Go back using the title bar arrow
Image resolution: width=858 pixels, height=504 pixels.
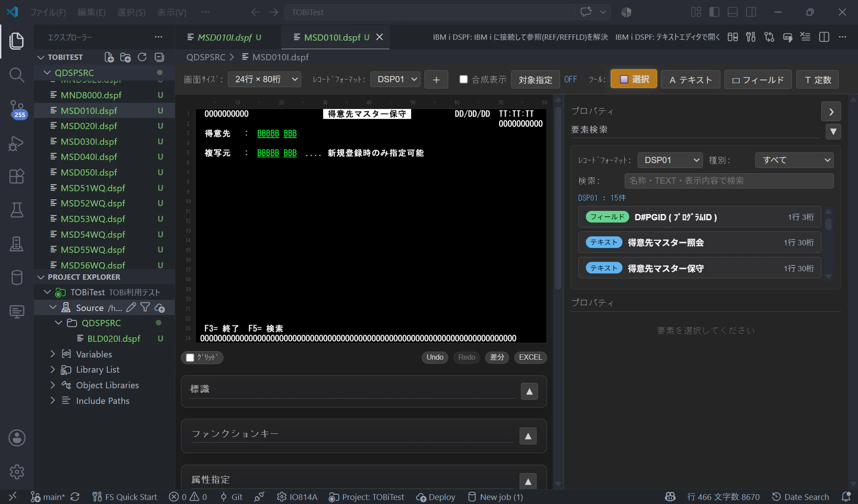(x=255, y=12)
